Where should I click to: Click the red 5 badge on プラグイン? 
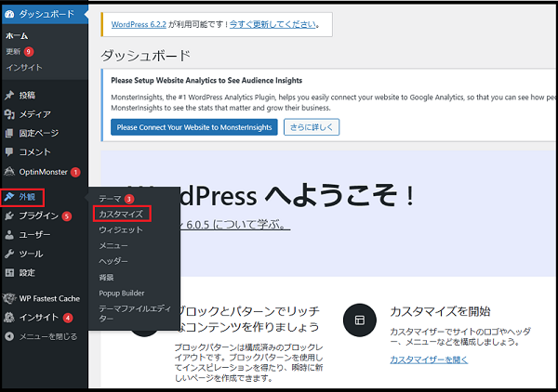click(x=67, y=216)
